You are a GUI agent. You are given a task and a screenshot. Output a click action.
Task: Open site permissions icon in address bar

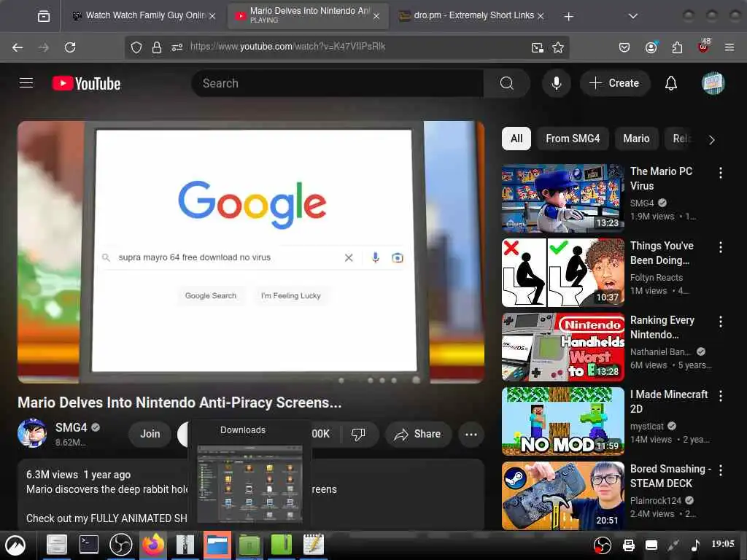[177, 47]
